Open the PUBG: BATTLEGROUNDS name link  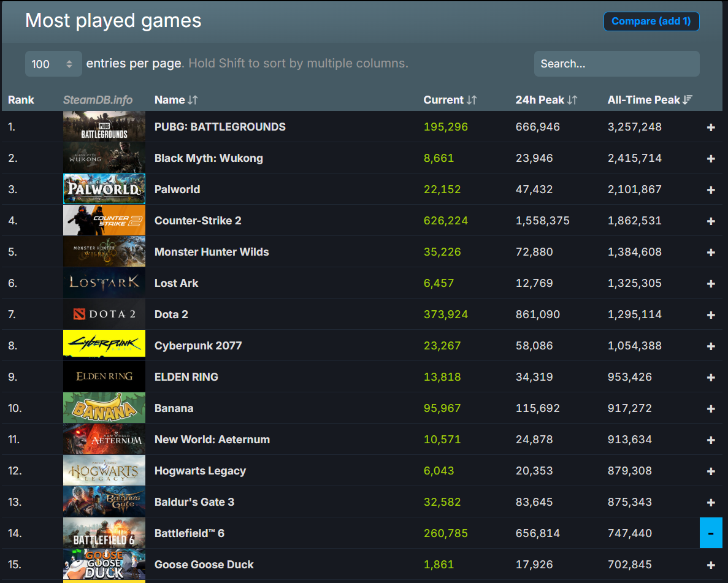220,127
